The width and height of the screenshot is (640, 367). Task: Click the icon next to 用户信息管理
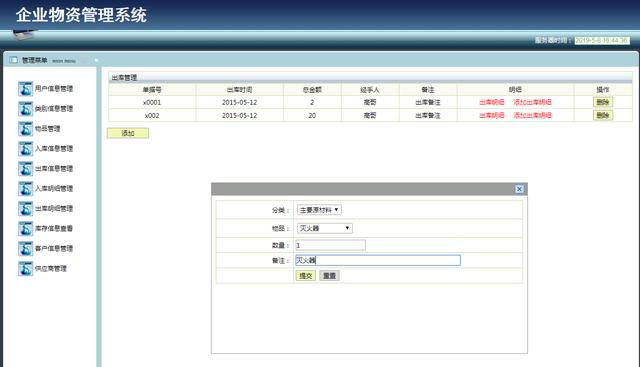pyautogui.click(x=25, y=89)
